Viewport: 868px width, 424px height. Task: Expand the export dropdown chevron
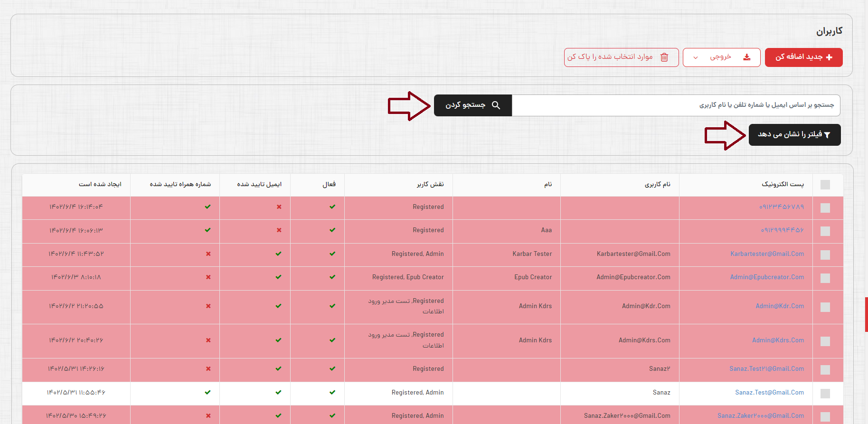pyautogui.click(x=696, y=58)
